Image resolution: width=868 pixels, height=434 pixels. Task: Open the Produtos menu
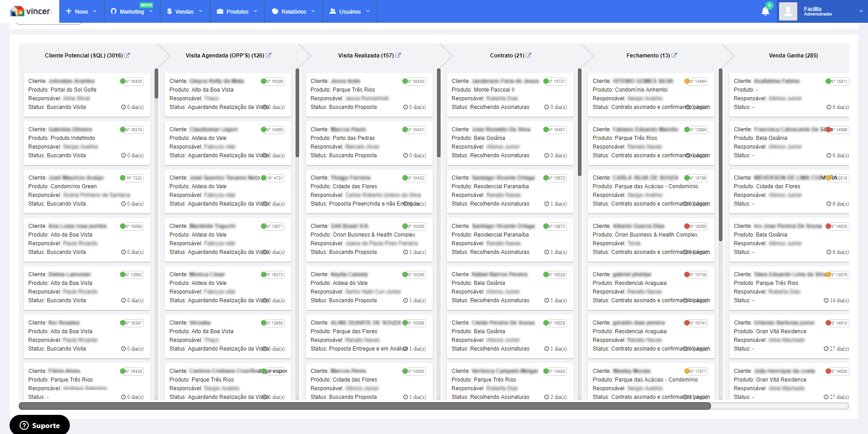click(237, 11)
